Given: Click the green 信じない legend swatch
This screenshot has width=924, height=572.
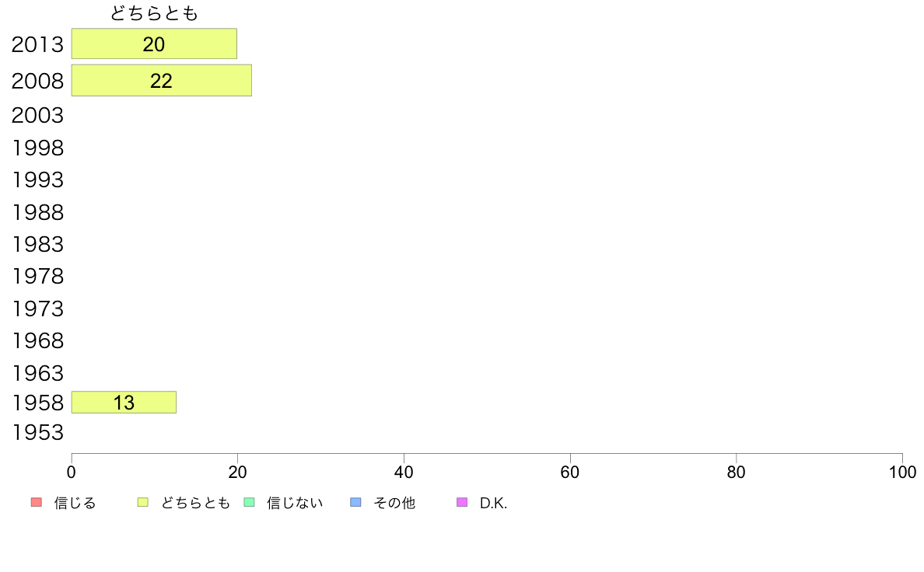Looking at the screenshot, I should [x=249, y=503].
